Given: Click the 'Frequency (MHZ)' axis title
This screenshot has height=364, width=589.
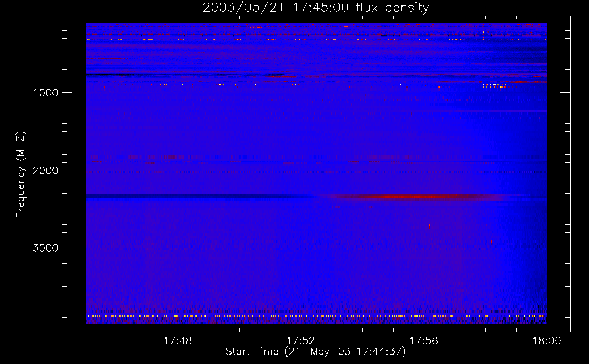Looking at the screenshot, I should point(21,175).
